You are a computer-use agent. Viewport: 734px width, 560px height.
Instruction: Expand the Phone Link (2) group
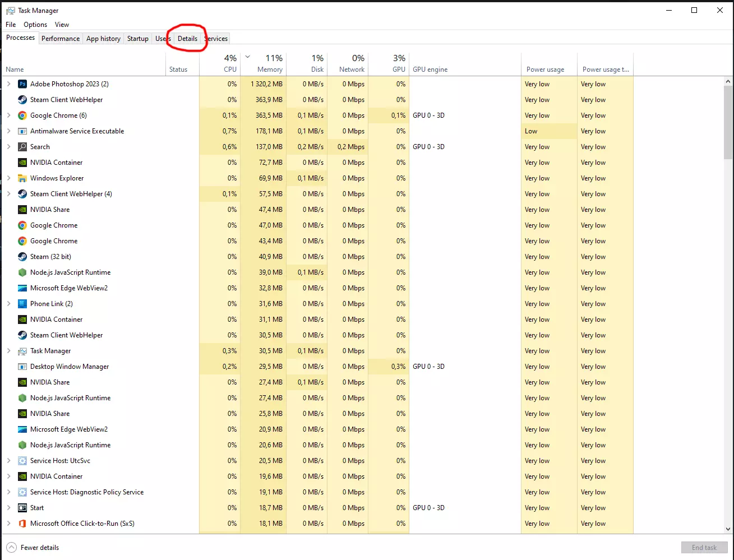8,304
